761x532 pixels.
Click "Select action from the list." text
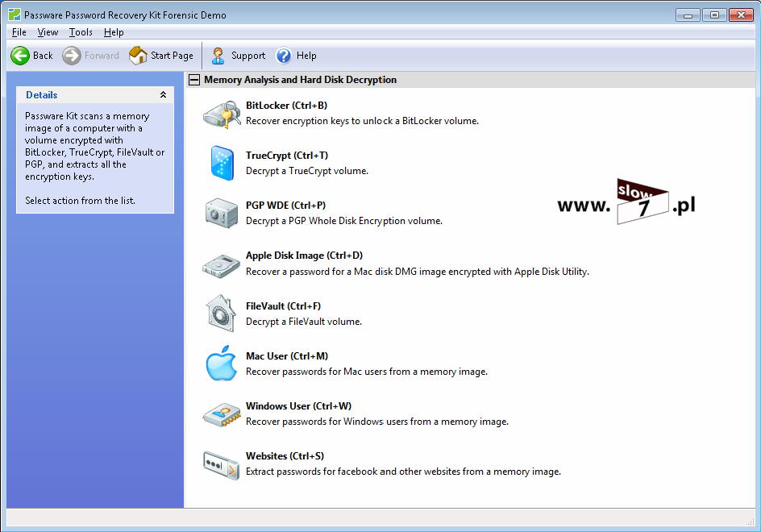click(80, 201)
